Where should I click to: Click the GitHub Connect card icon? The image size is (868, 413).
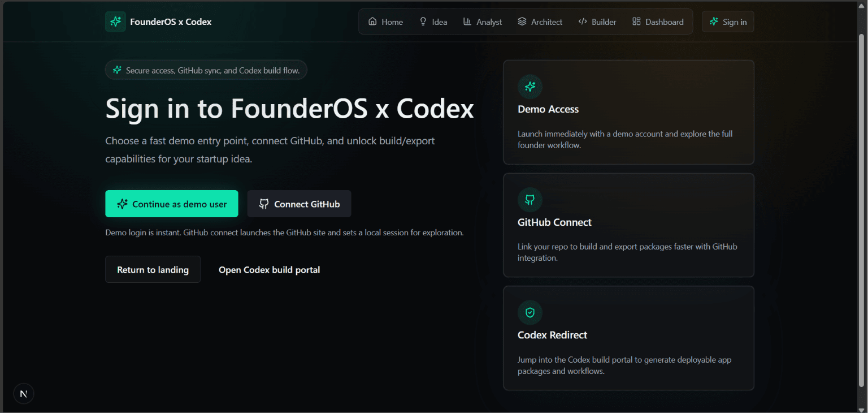[530, 200]
